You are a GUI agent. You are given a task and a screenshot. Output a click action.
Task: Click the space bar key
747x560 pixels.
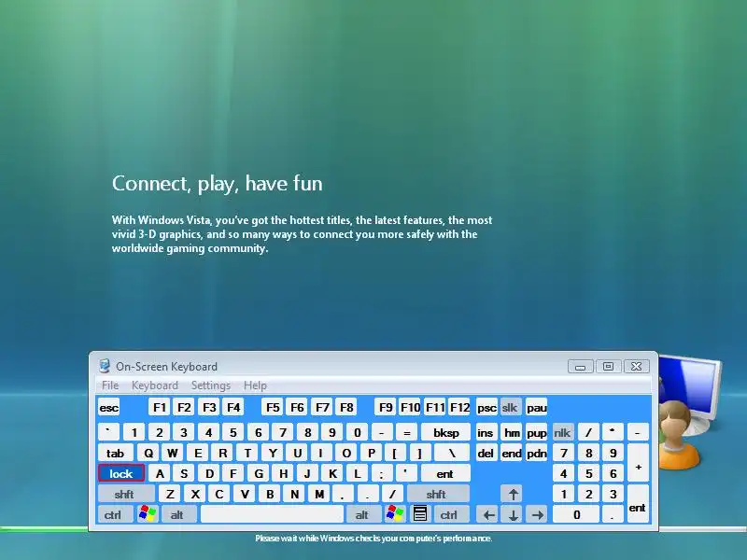click(272, 514)
